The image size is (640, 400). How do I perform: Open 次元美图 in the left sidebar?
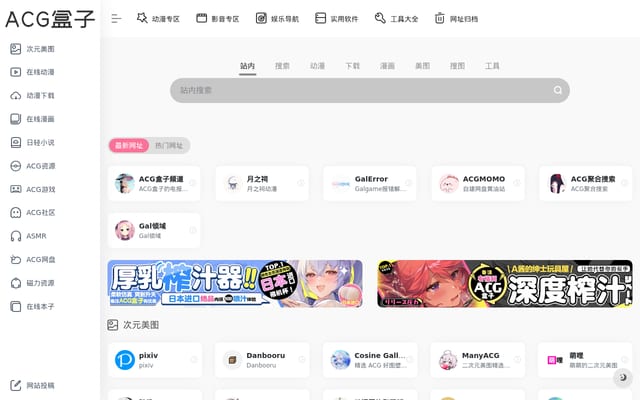click(32, 49)
